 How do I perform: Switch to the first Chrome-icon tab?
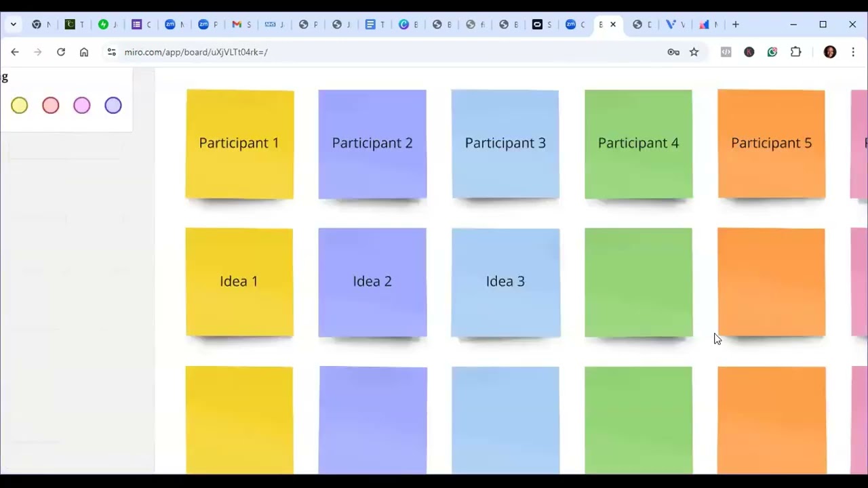tap(41, 24)
